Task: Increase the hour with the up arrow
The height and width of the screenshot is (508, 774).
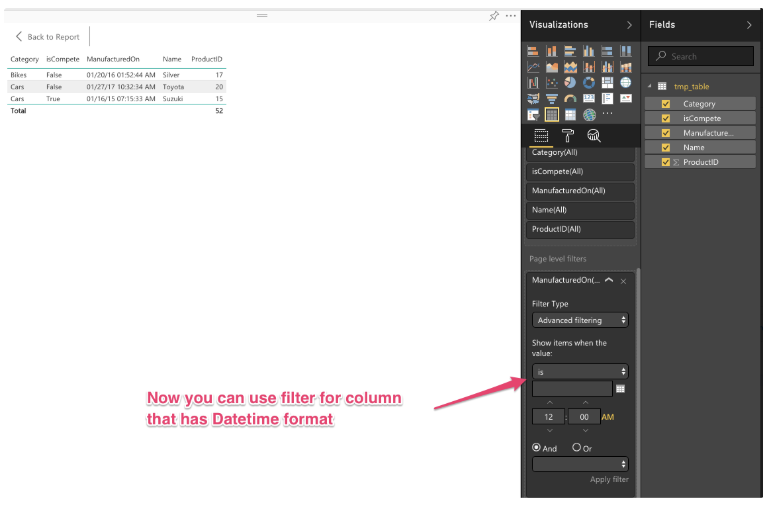Action: [x=546, y=402]
